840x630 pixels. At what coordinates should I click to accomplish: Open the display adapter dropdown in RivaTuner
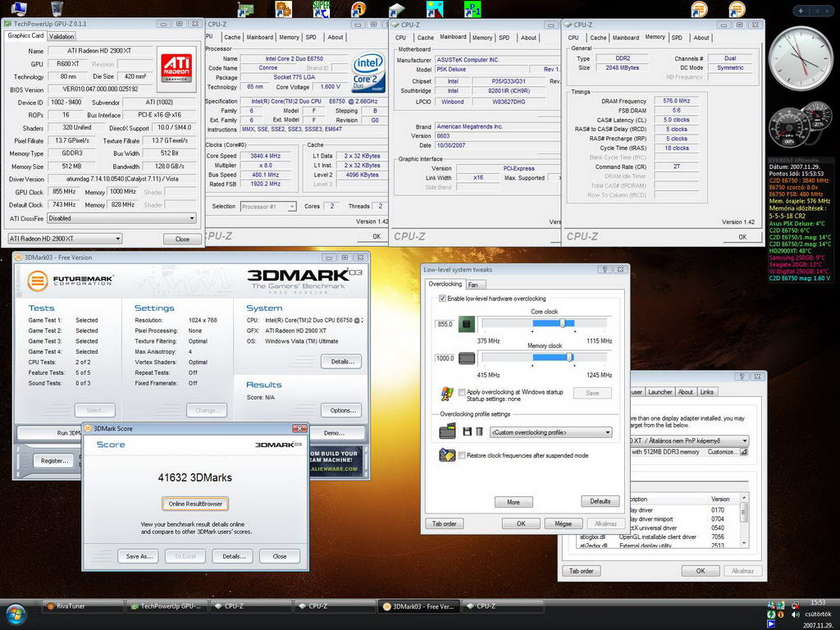pyautogui.click(x=690, y=441)
